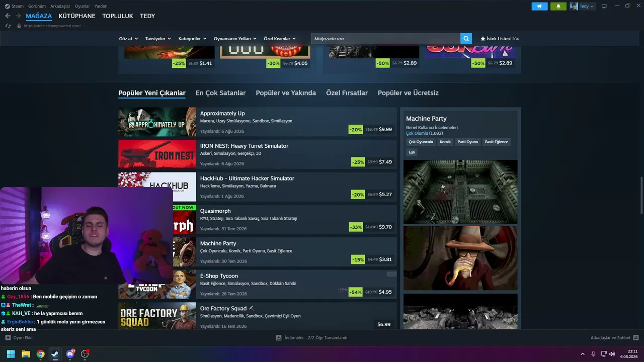Expand the Oynamanın Yolları dropdown

click(235, 39)
